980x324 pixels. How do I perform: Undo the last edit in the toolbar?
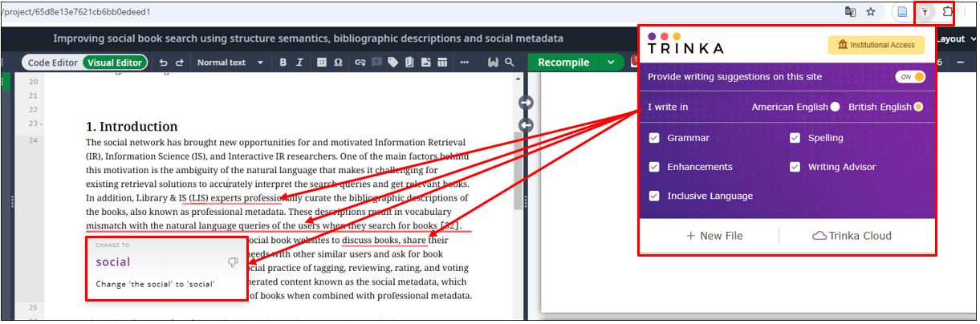[164, 63]
